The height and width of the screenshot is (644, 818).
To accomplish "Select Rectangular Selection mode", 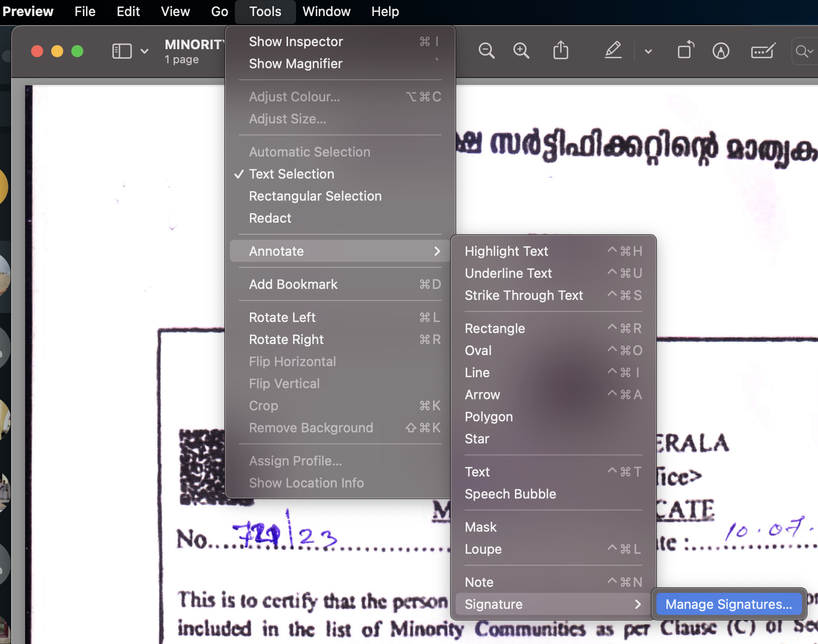I will point(340,196).
